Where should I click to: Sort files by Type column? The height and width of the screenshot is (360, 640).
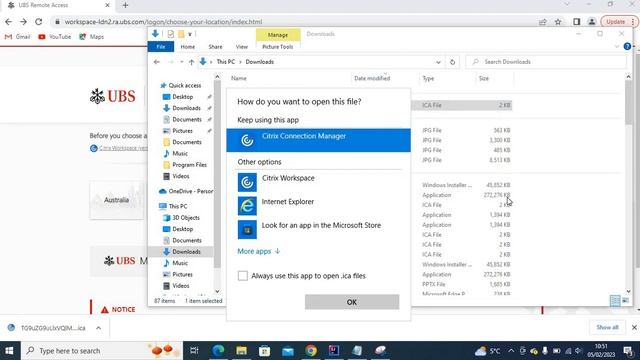click(x=428, y=78)
